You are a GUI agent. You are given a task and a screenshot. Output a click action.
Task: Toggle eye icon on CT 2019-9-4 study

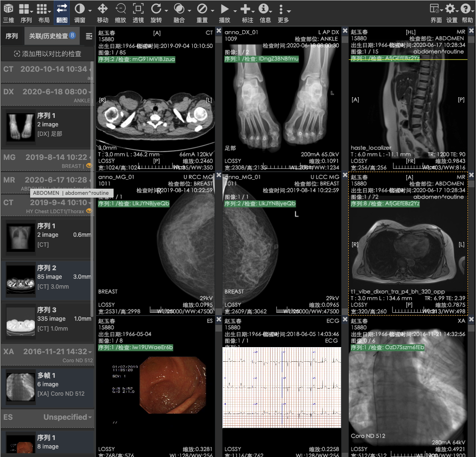[x=88, y=211]
